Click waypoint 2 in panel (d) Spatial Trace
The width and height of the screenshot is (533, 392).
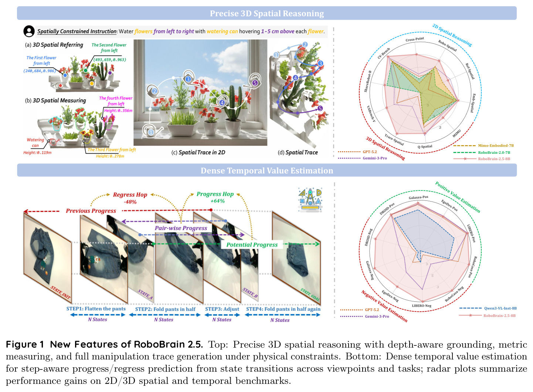pos(305,44)
